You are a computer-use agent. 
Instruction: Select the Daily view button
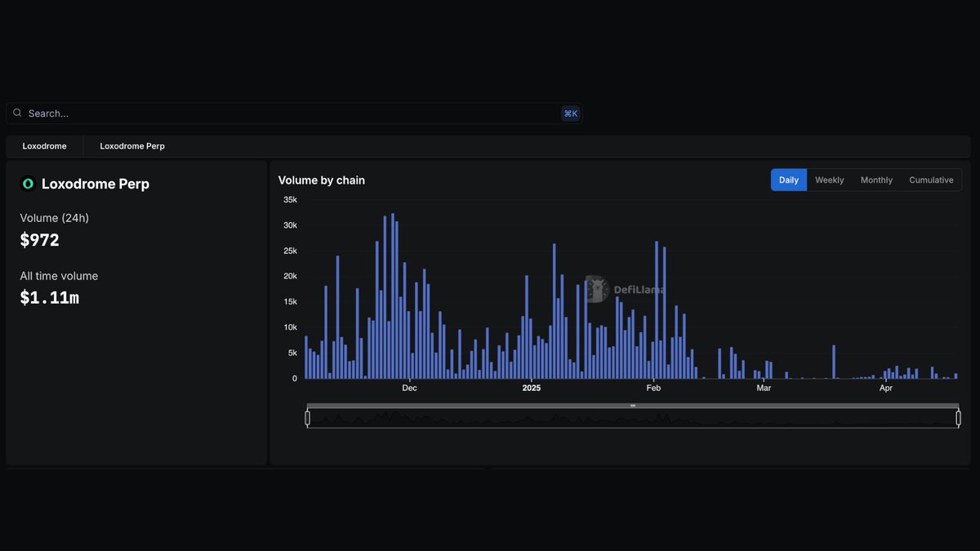tap(787, 180)
